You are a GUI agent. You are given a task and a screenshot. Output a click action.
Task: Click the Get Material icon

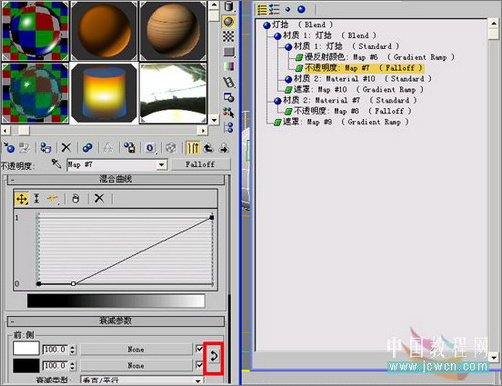click(x=9, y=147)
